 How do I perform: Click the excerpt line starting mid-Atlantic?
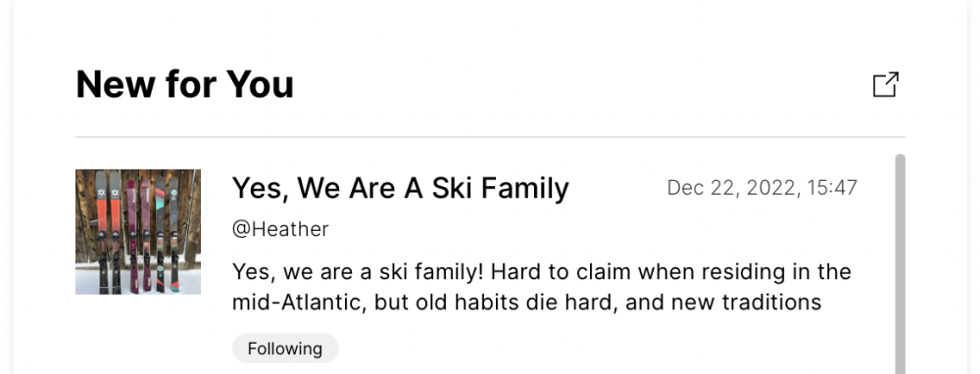(526, 303)
